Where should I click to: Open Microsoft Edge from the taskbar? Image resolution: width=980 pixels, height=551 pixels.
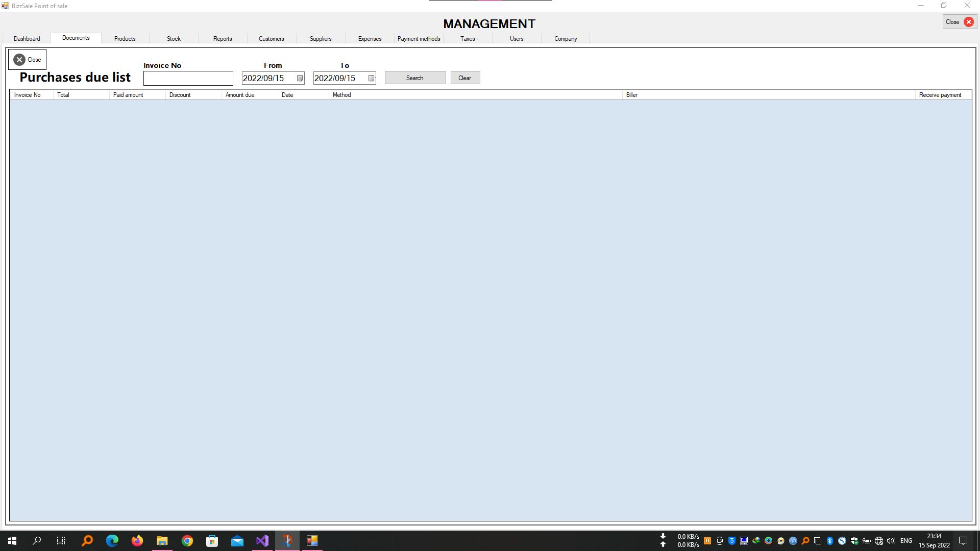point(112,541)
